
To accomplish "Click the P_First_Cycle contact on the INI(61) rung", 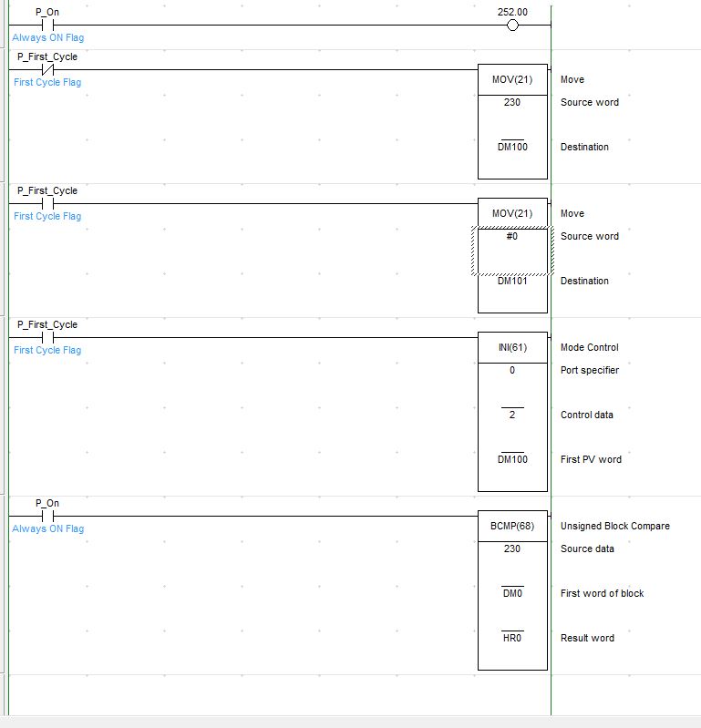I will [48, 337].
